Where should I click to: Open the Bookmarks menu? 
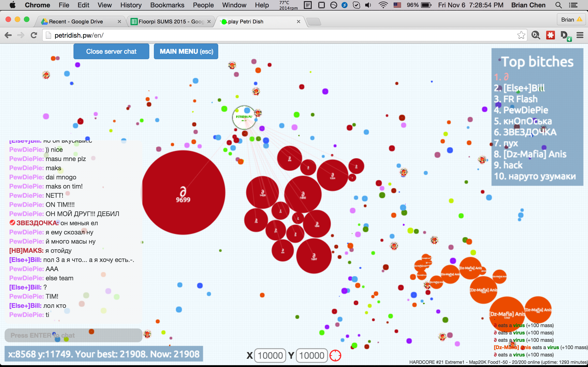coord(167,5)
